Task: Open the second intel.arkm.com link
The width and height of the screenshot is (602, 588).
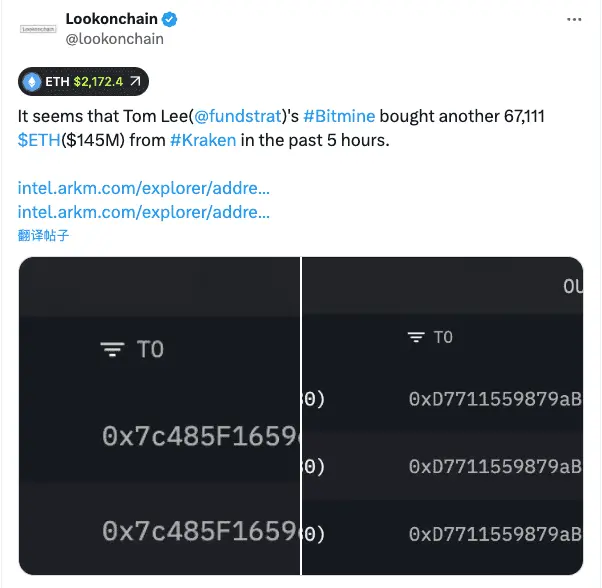Action: [x=144, y=211]
